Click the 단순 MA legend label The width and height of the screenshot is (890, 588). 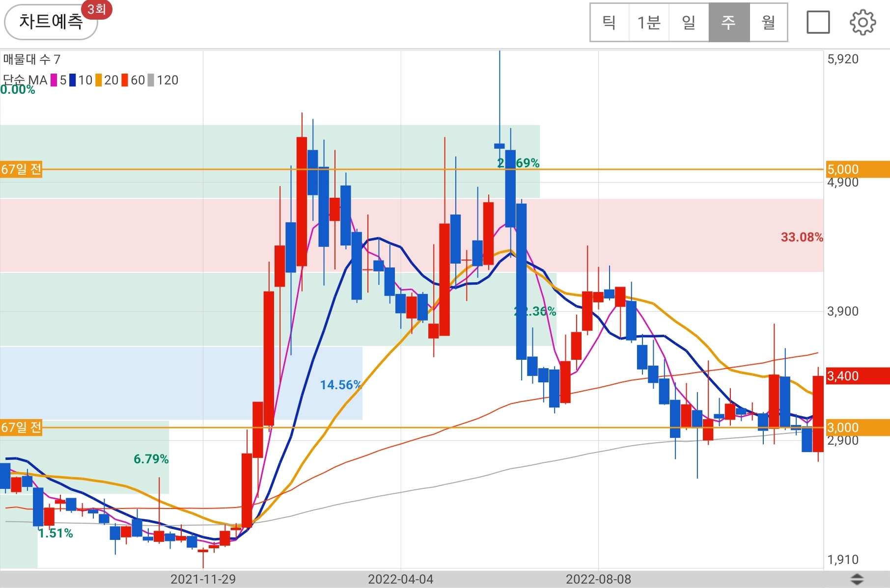[x=25, y=80]
